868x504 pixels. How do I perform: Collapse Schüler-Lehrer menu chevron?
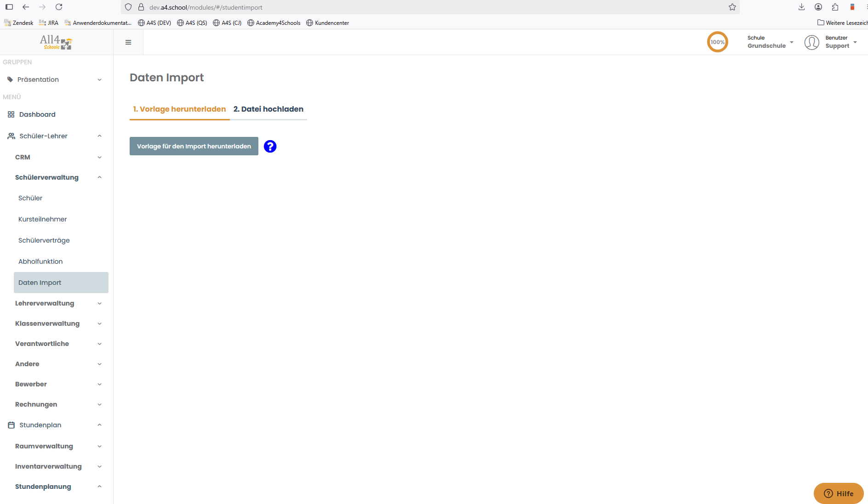click(x=99, y=136)
